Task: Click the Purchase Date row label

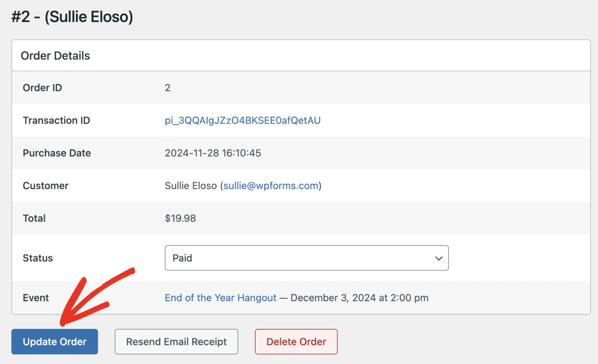Action: tap(57, 153)
